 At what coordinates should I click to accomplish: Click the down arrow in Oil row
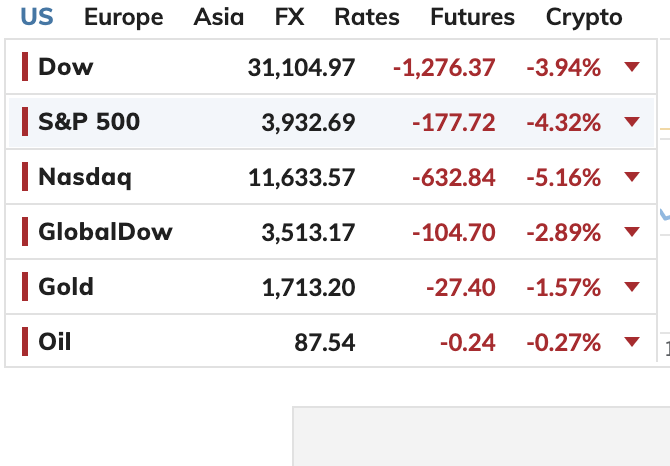[x=631, y=342]
